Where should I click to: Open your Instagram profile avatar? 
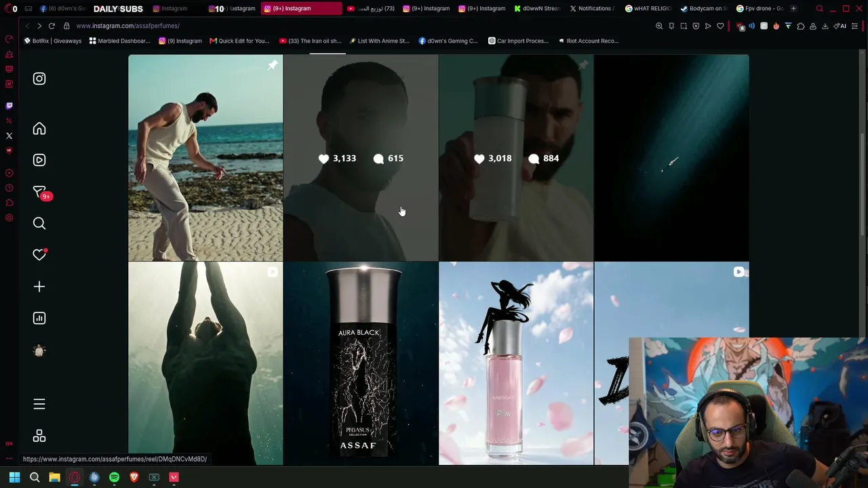coord(39,350)
